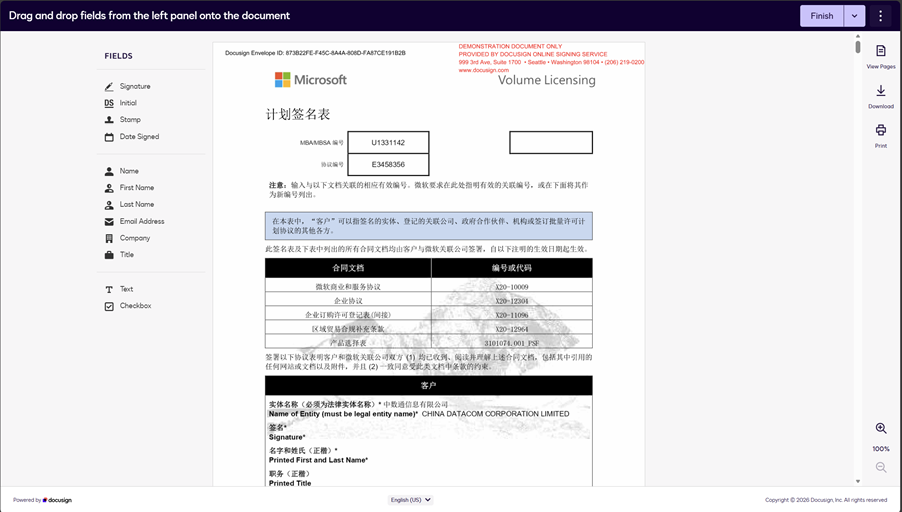Screen dimensions: 902x512
Task: Click the X20-11096 table cell
Action: (511, 315)
